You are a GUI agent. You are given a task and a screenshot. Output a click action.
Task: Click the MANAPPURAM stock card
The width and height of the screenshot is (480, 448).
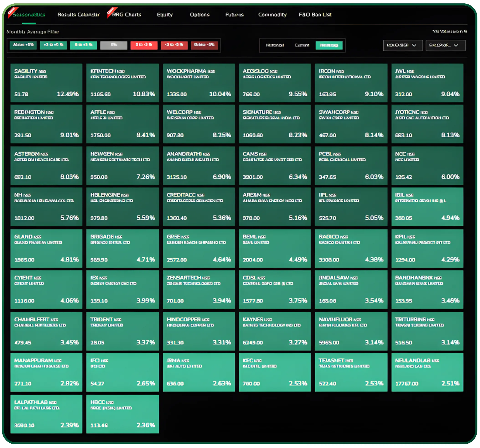46,372
